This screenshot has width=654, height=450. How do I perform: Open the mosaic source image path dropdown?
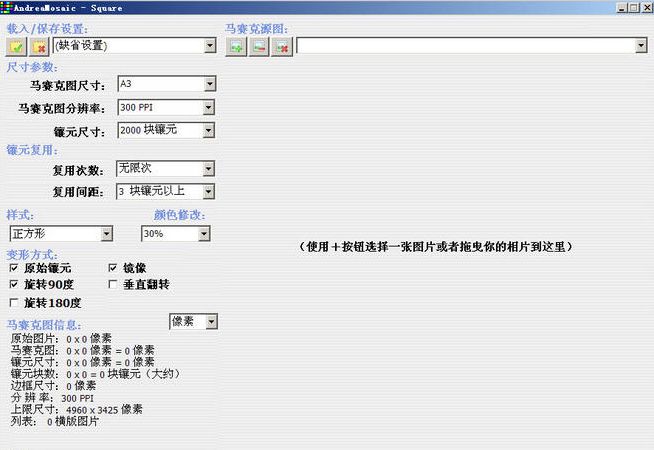(x=641, y=45)
